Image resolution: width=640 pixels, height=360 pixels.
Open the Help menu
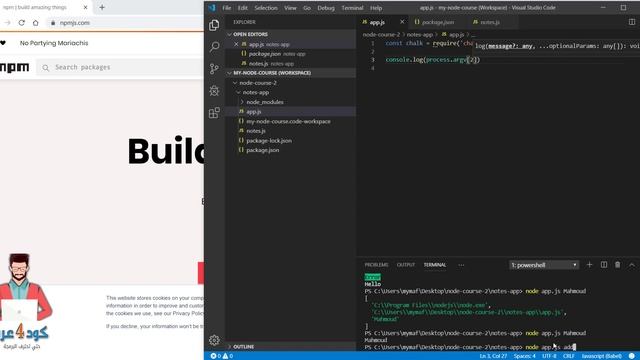tap(376, 8)
